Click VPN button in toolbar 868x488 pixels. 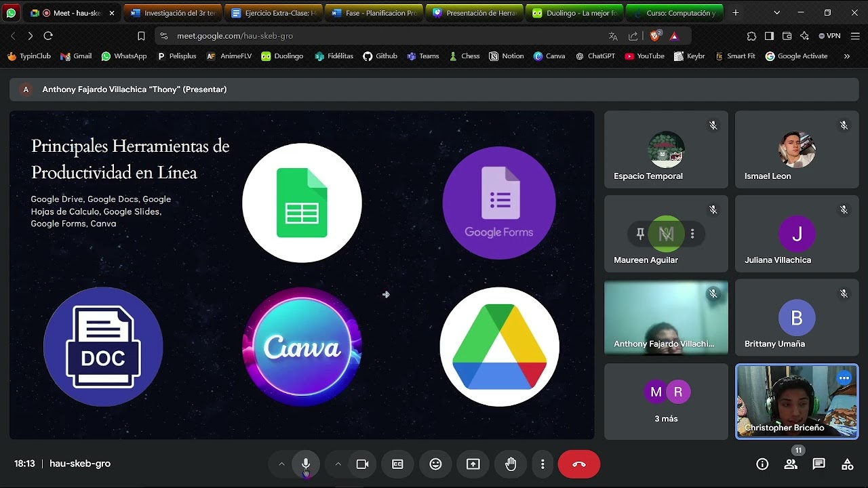pyautogui.click(x=829, y=36)
